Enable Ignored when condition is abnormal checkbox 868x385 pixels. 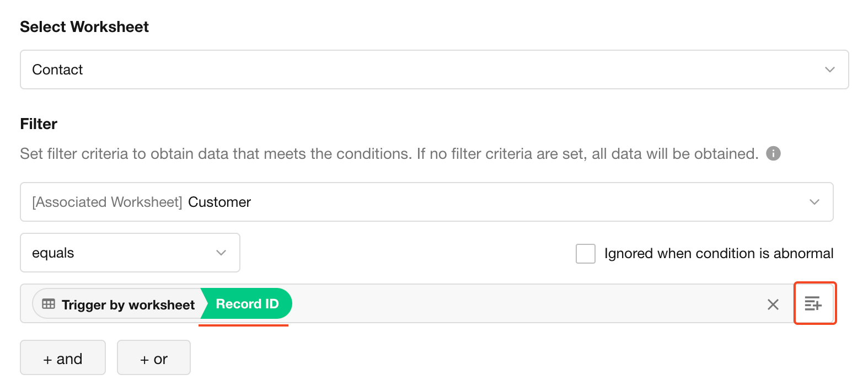click(585, 254)
